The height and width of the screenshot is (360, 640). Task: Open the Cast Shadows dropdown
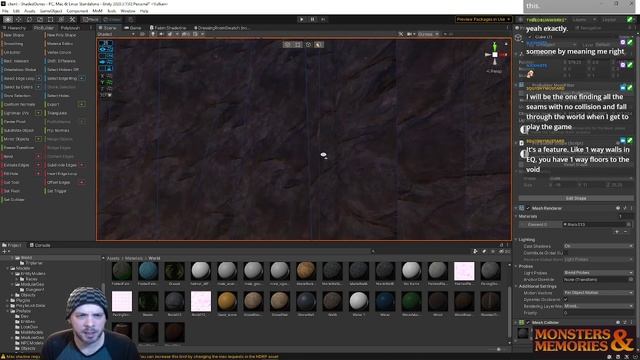598,246
